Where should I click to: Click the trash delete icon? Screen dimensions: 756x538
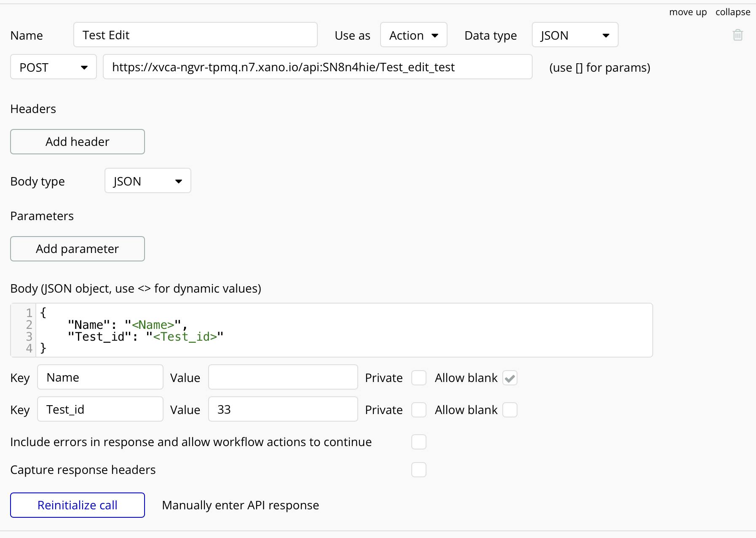737,35
